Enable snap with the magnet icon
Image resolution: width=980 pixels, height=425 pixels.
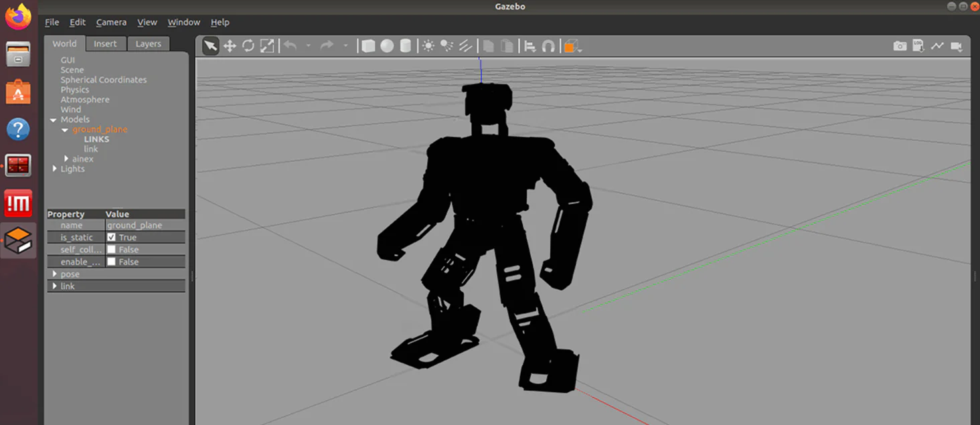pyautogui.click(x=548, y=46)
